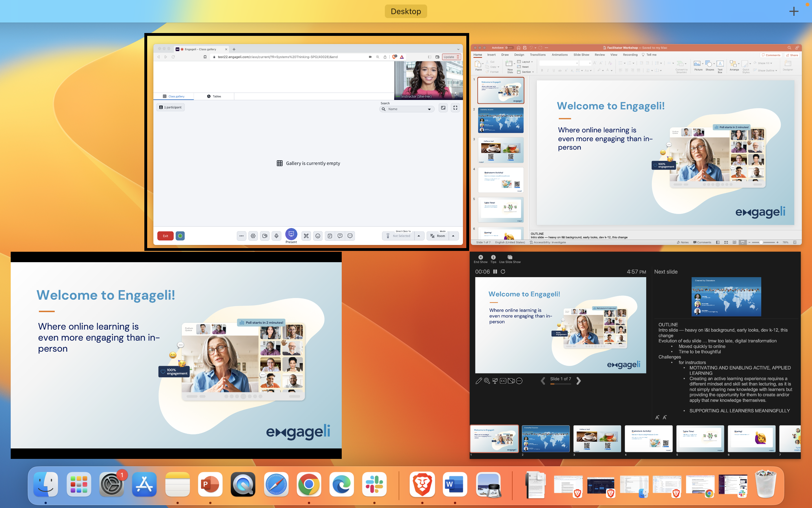Open the Engageli QR code tool
The image size is (812, 508).
click(306, 236)
